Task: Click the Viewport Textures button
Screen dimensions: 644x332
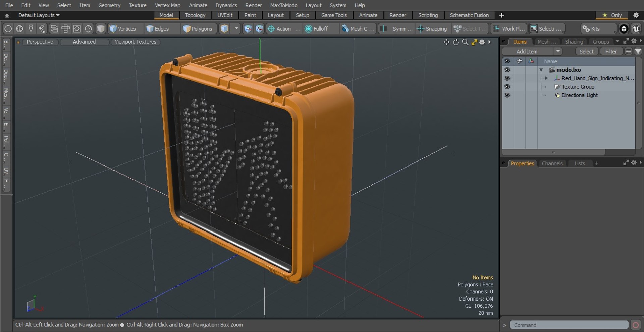Action: click(x=136, y=42)
